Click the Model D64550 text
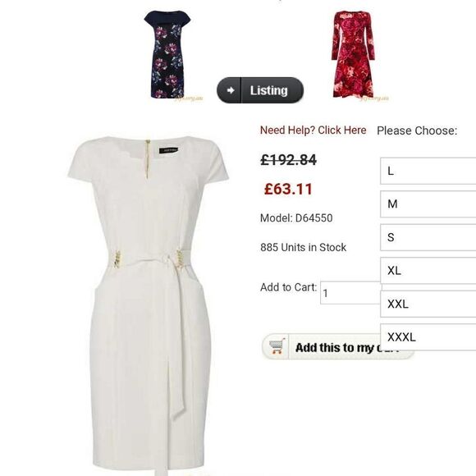Image resolution: width=476 pixels, height=476 pixels. pos(296,218)
